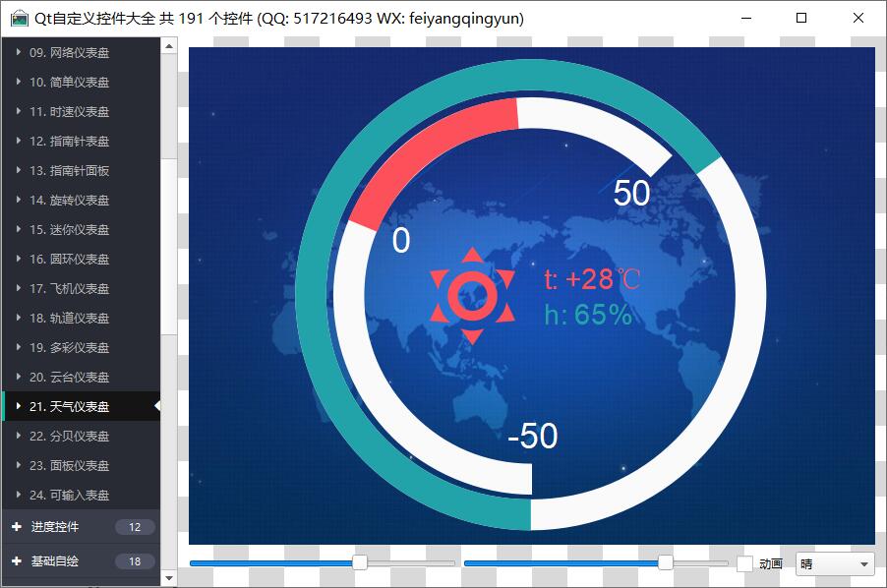Screen dimensions: 887x588
Task: Click the plus icon beside 基础自绘
Action: point(17,561)
